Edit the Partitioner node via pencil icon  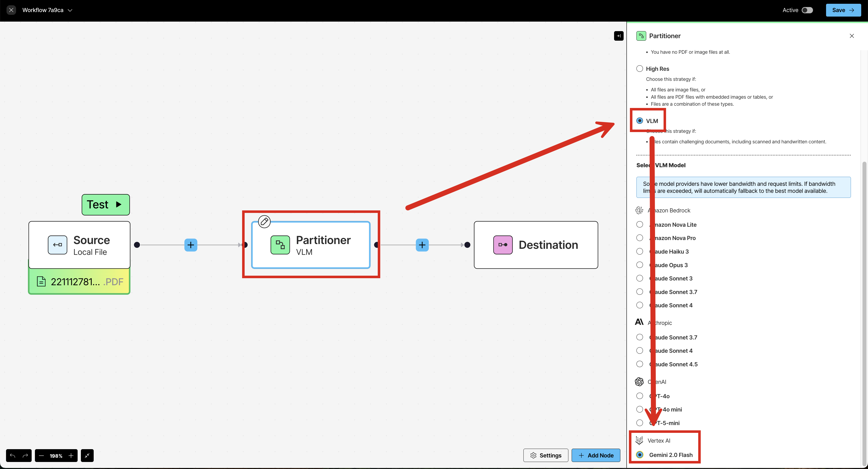tap(264, 221)
